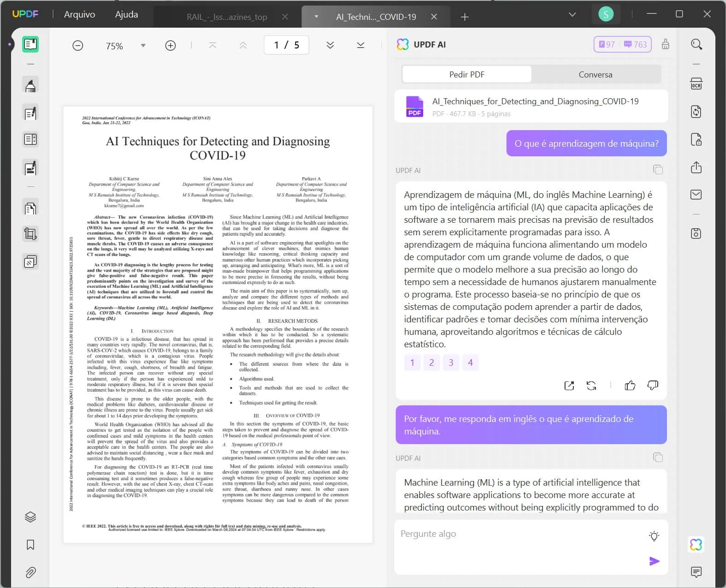Jump to the first page
Viewport: 726px width, 588px height.
(213, 45)
